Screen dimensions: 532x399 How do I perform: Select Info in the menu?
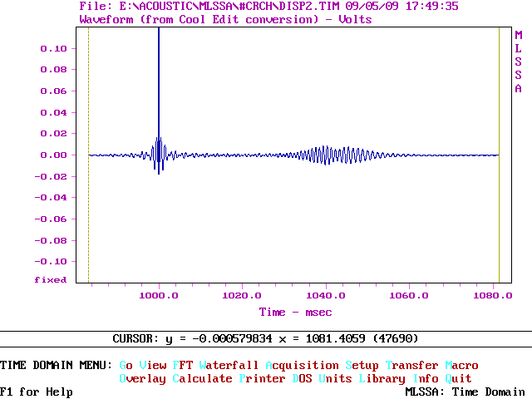coord(425,378)
